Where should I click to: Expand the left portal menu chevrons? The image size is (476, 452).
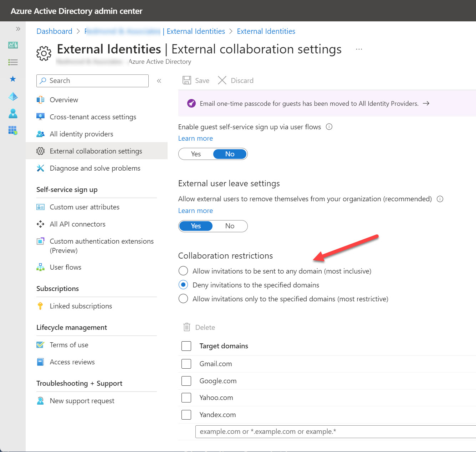(x=18, y=29)
